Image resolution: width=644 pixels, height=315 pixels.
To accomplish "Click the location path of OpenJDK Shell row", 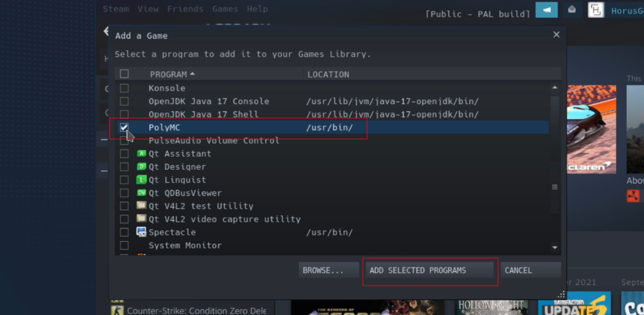I will [392, 114].
